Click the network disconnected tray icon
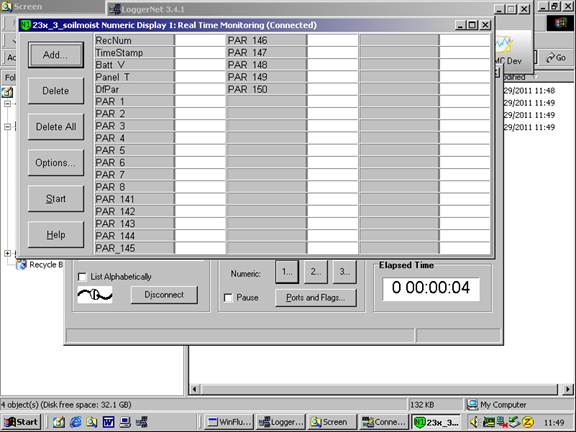The width and height of the screenshot is (576, 432). (502, 422)
